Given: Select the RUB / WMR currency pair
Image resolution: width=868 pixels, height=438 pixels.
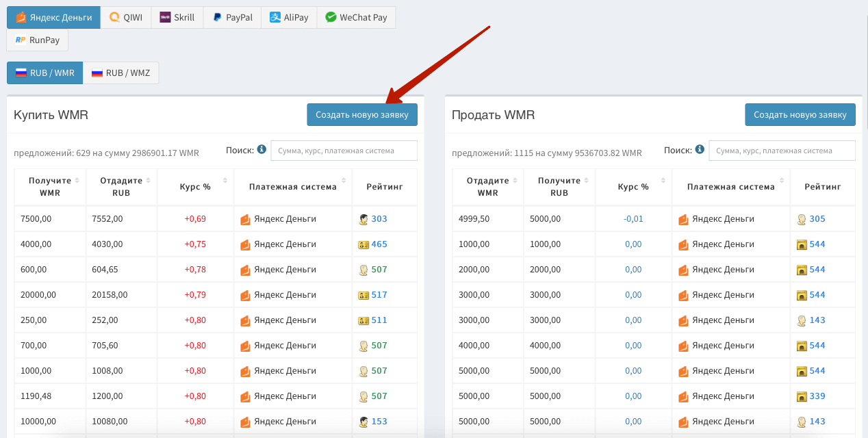Looking at the screenshot, I should [x=45, y=73].
